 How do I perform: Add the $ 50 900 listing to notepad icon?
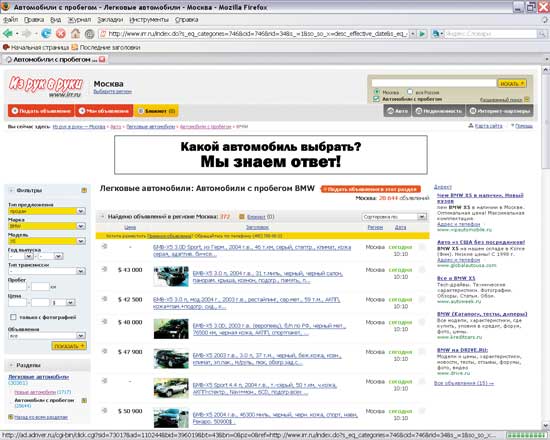click(105, 411)
